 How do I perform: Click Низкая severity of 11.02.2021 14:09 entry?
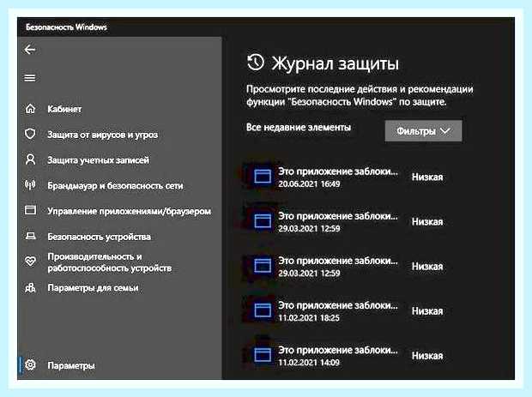pos(427,356)
